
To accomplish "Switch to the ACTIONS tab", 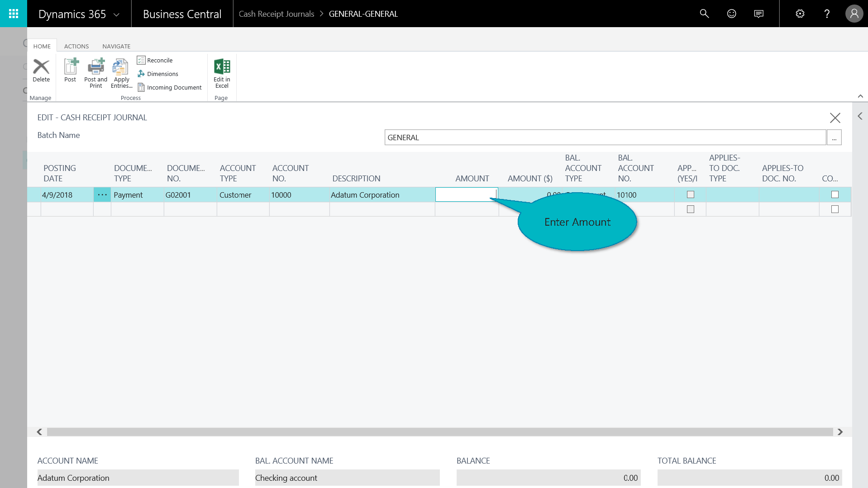I will coord(76,46).
